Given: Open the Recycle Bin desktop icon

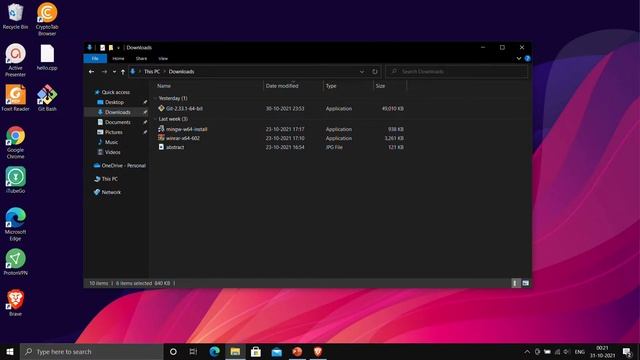Looking at the screenshot, I should (x=15, y=16).
